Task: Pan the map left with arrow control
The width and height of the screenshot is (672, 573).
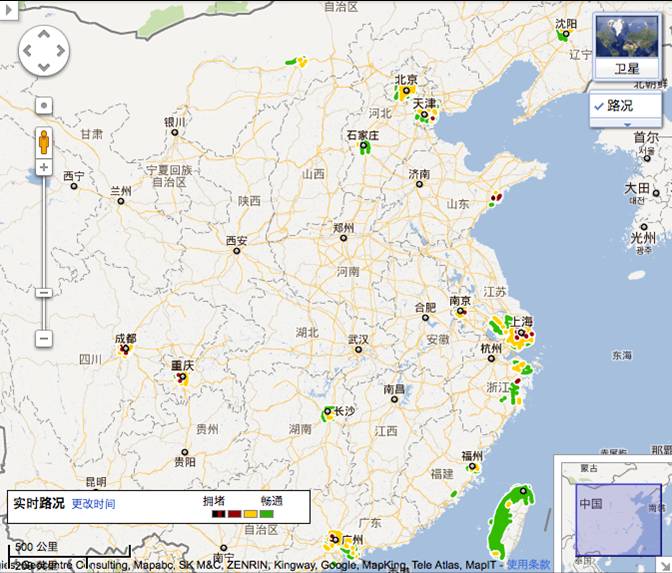Action: click(x=28, y=50)
